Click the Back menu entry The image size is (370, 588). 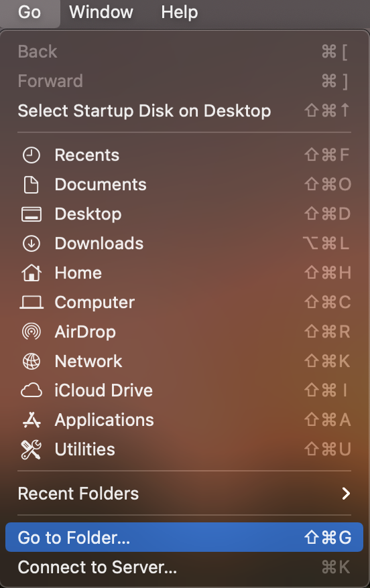[x=184, y=52]
